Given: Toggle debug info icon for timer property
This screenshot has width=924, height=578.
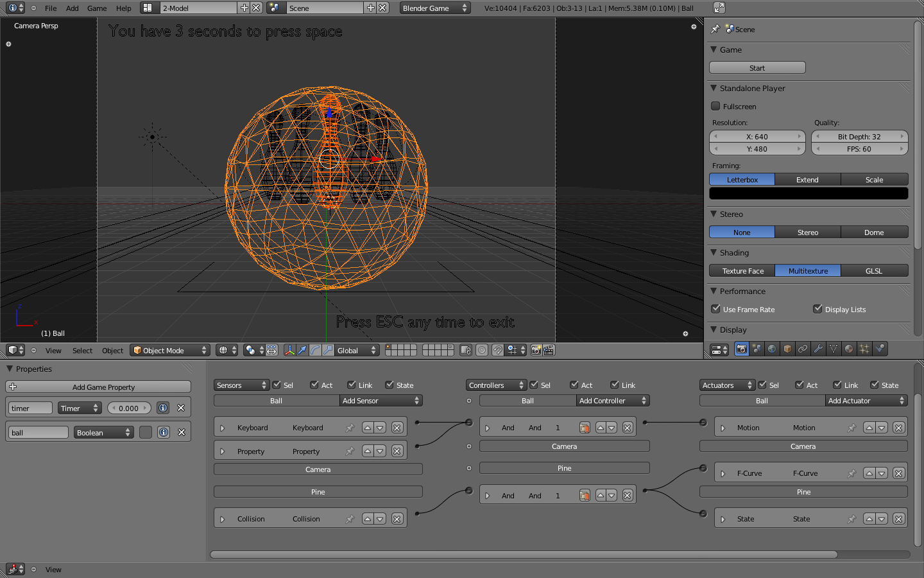Looking at the screenshot, I should (x=163, y=408).
